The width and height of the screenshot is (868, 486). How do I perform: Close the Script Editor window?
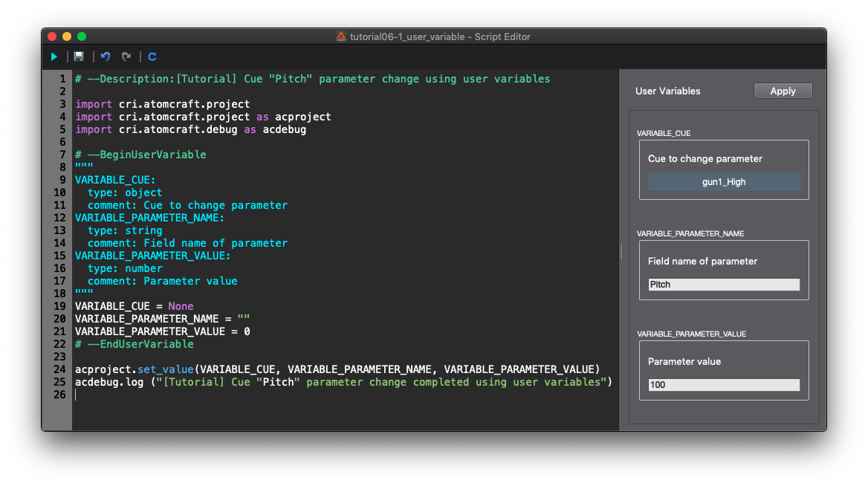pyautogui.click(x=52, y=36)
